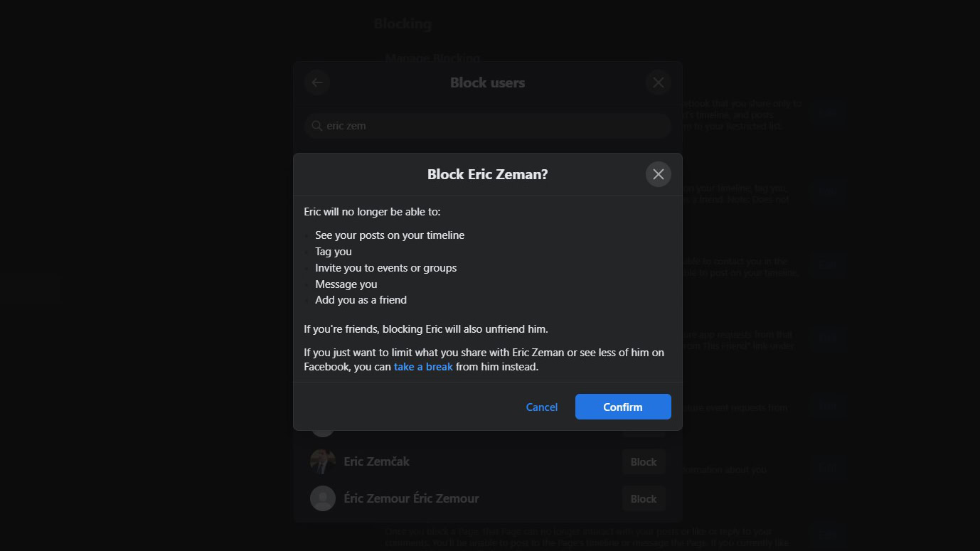The image size is (980, 551).
Task: Edit the event requests blocking setting
Action: click(826, 407)
